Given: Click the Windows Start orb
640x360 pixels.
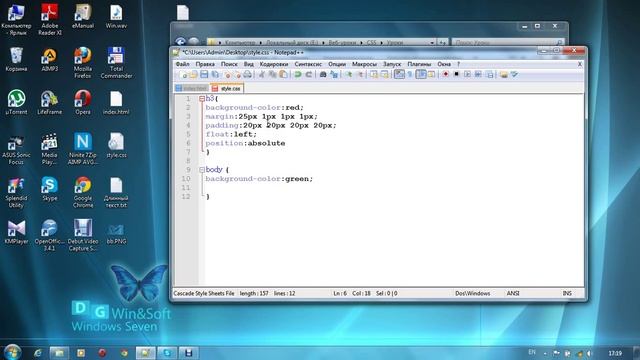Looking at the screenshot, I should [x=12, y=352].
